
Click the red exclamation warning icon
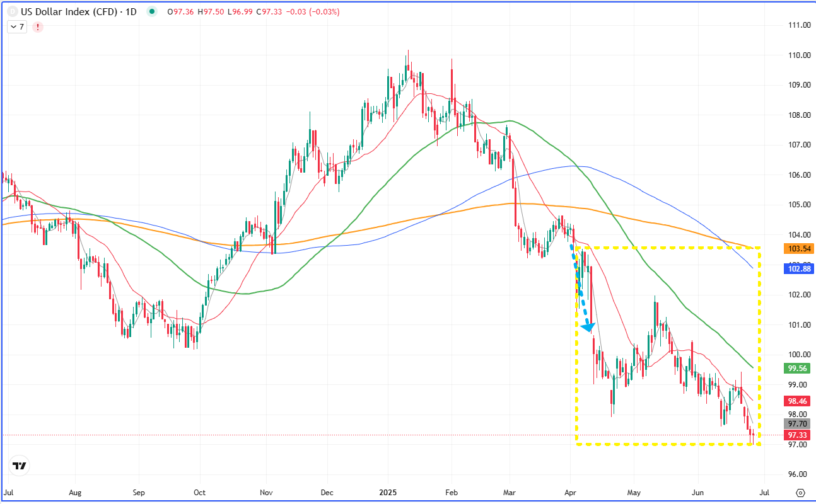click(37, 27)
